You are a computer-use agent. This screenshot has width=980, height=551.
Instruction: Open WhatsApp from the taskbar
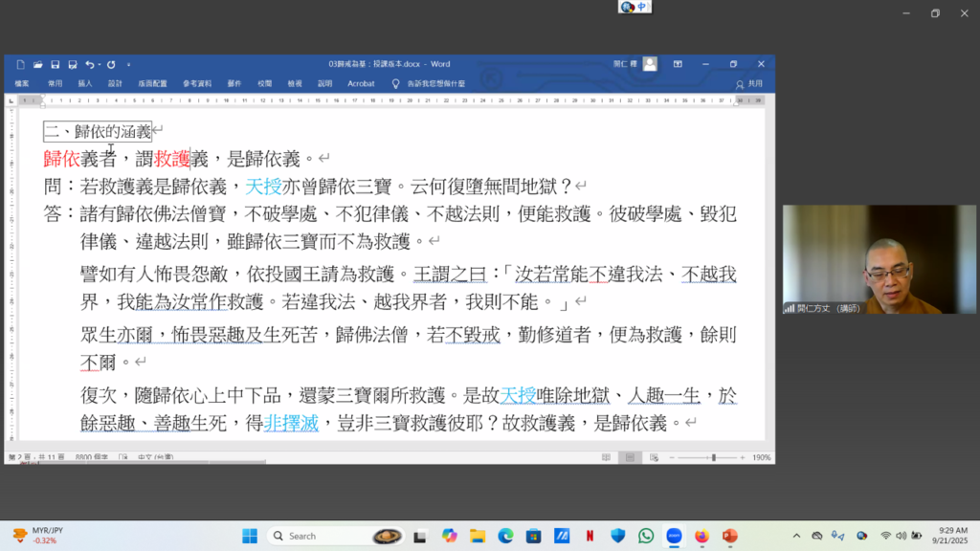pos(646,536)
